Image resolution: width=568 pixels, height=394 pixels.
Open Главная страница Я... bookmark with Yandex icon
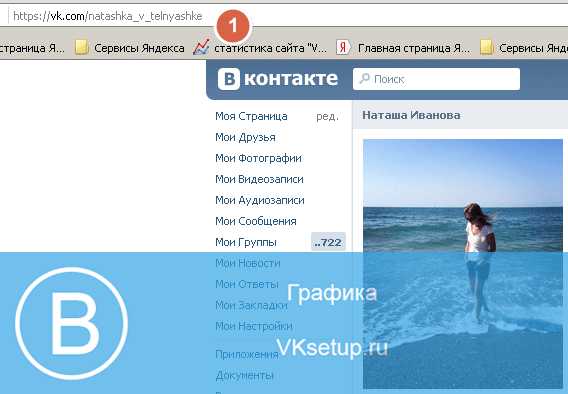coord(404,48)
